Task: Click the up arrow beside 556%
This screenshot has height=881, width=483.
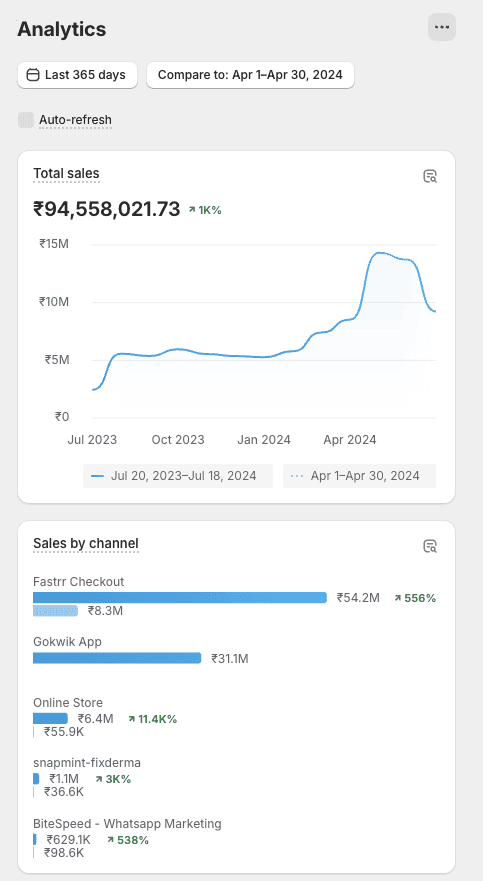Action: 398,598
